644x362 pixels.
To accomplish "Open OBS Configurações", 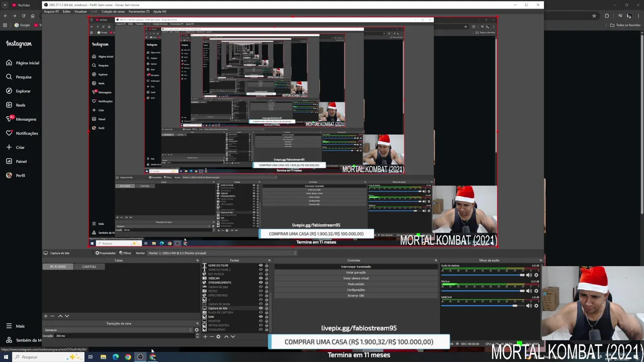I will 356,290.
